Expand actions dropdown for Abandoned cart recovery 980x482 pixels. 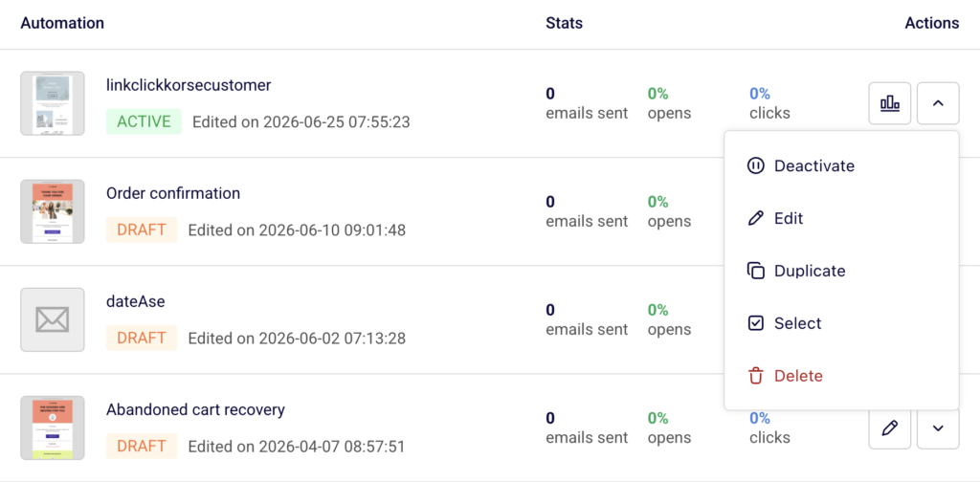(938, 428)
